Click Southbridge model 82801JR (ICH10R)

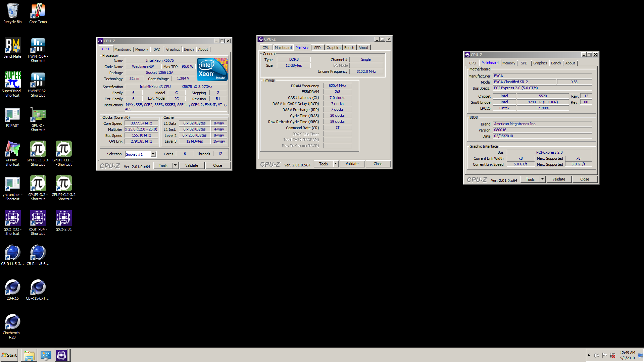pos(543,102)
